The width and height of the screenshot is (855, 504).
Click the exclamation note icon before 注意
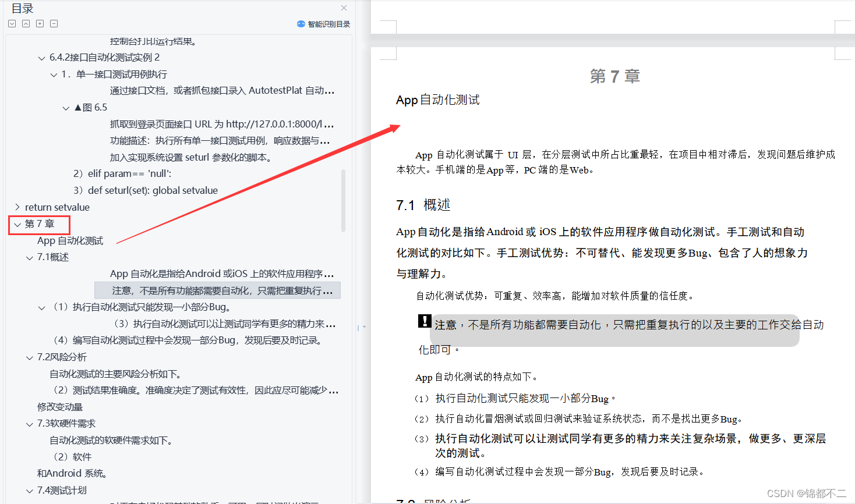[425, 321]
